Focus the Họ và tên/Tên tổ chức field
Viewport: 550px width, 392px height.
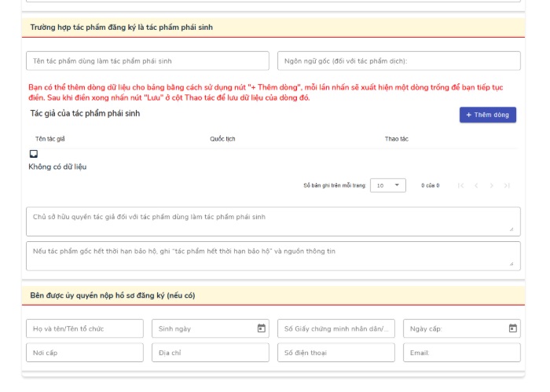[x=85, y=328]
